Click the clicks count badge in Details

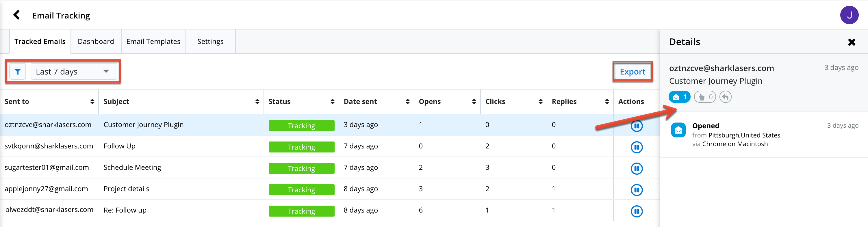tap(705, 97)
